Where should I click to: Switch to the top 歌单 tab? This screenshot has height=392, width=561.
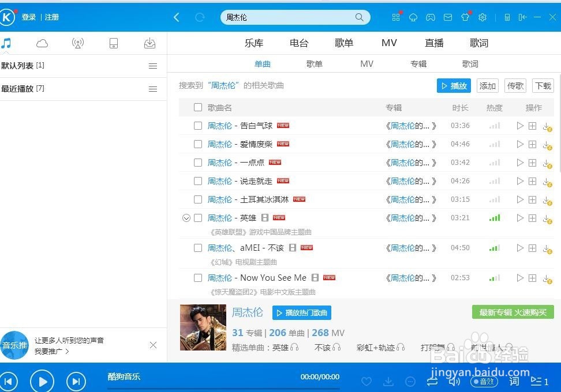[344, 43]
